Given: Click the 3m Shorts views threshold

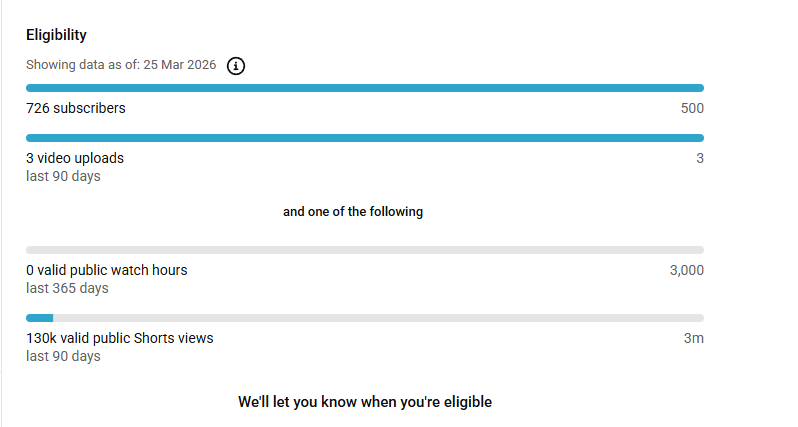Looking at the screenshot, I should (x=694, y=338).
